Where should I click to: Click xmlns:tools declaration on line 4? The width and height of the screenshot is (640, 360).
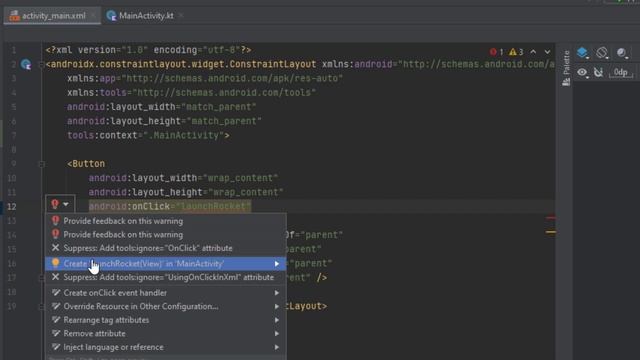[191, 93]
